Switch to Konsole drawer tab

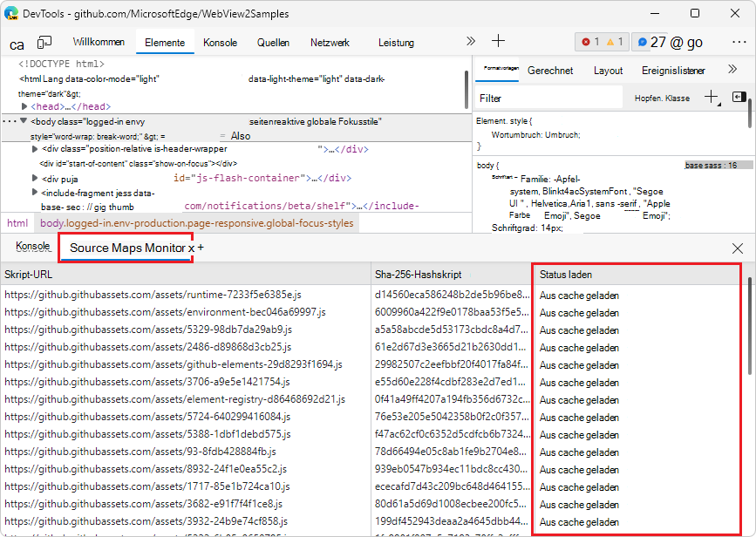tap(33, 246)
